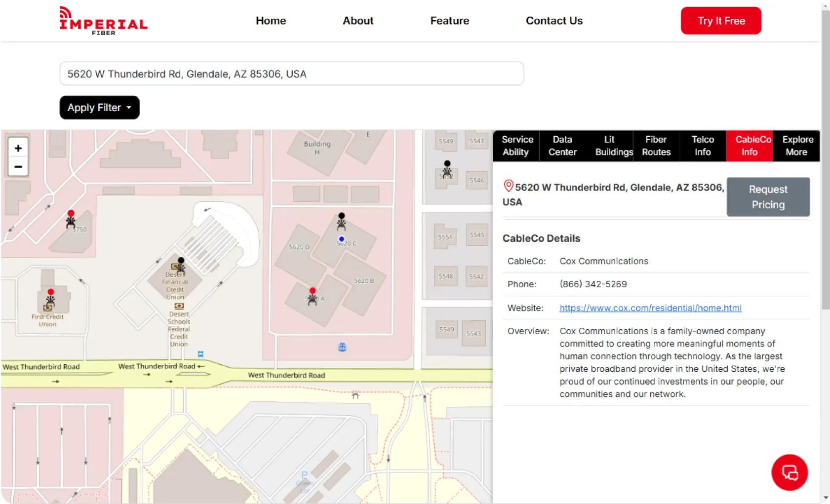
Task: Switch to the Lit Buildings tab
Action: (609, 146)
